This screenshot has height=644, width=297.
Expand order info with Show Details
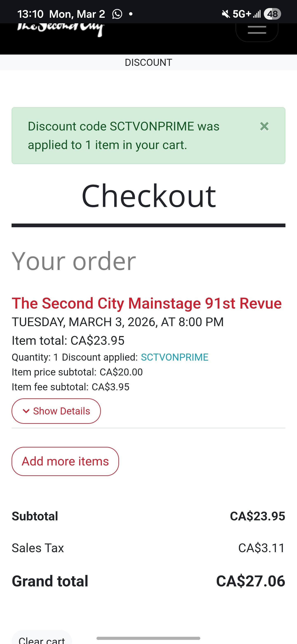56,411
